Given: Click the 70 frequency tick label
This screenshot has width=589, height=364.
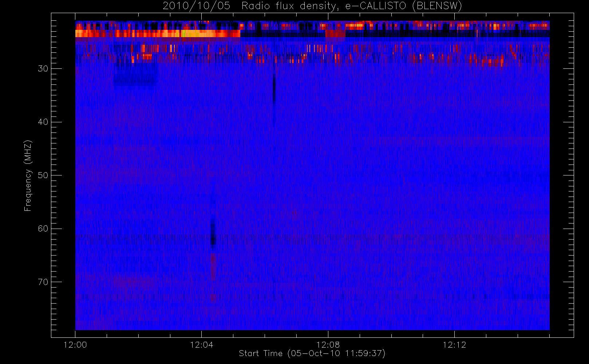Looking at the screenshot, I should point(43,282).
